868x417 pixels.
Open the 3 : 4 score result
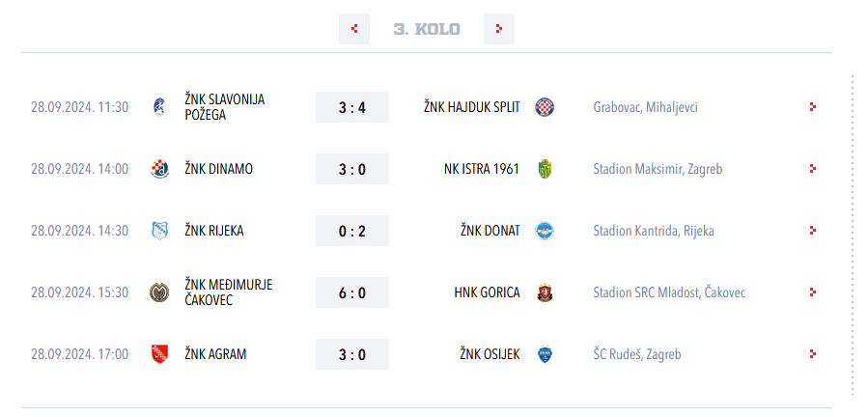352,107
